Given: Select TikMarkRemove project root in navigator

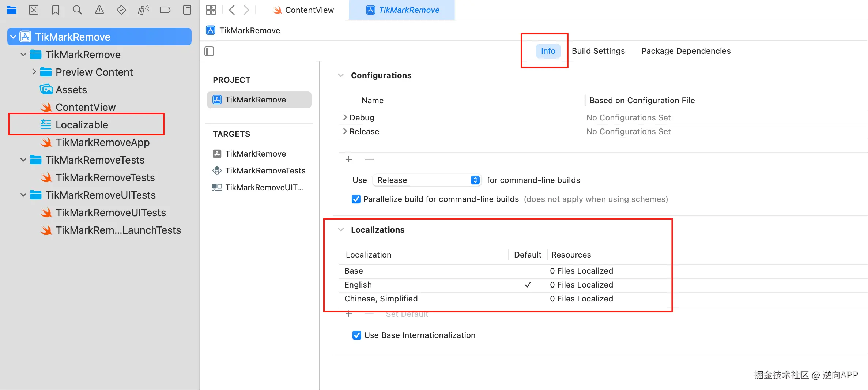Looking at the screenshot, I should [x=99, y=37].
